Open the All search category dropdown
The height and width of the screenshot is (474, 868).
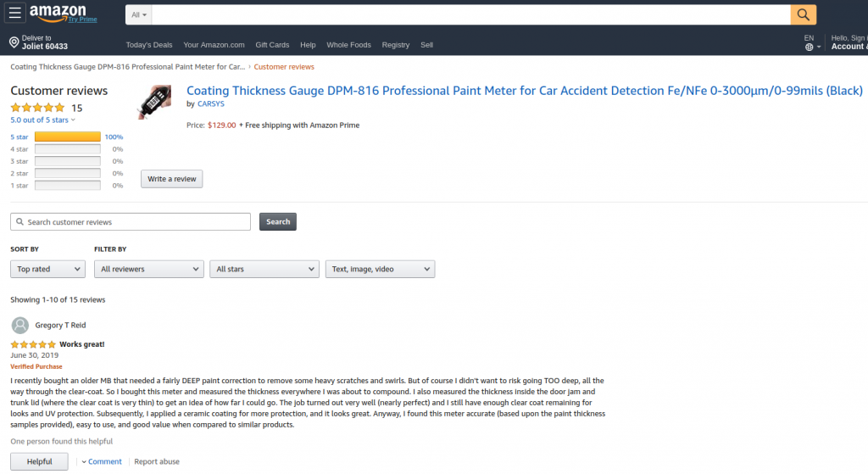139,15
